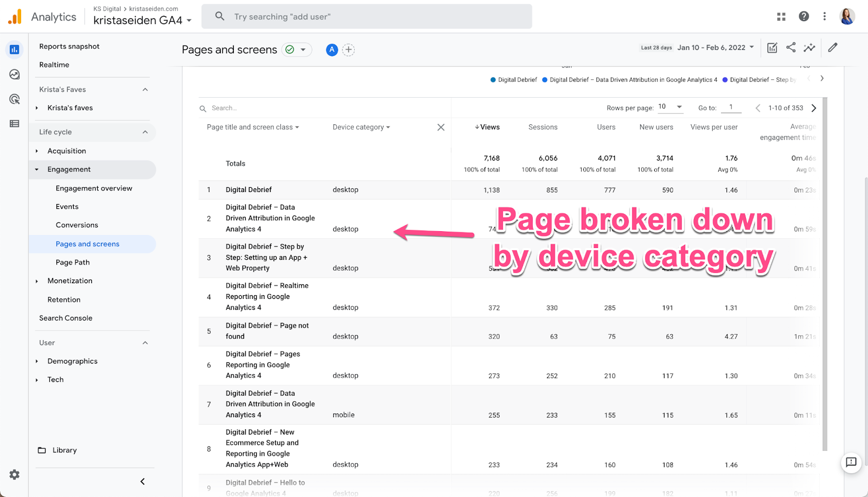
Task: Sort table by New users column
Action: pos(656,128)
